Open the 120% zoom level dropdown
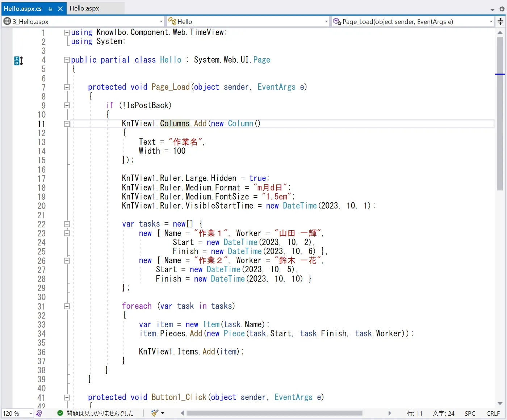Image resolution: width=507 pixels, height=420 pixels. (30, 413)
